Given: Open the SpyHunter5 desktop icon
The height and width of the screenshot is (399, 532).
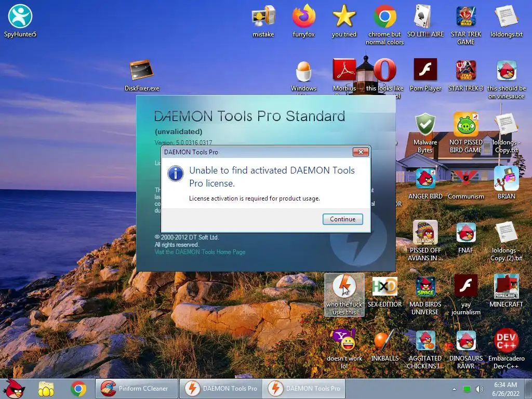Looking at the screenshot, I should point(20,20).
